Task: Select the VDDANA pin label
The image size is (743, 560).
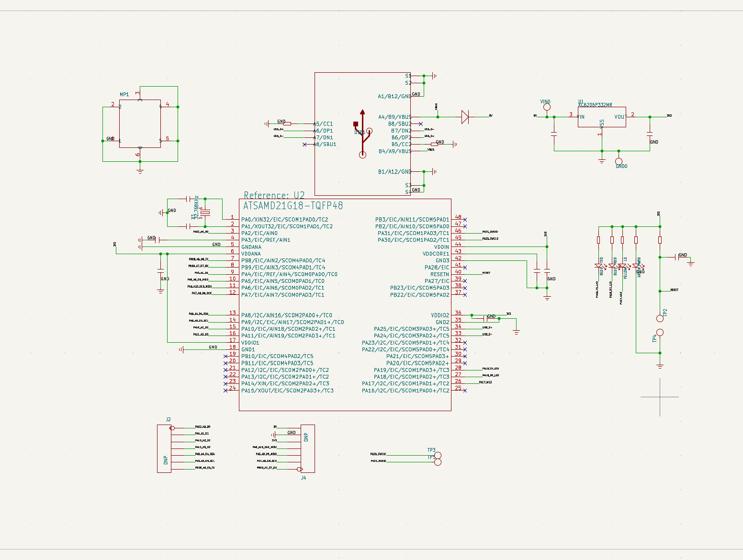Action: point(251,254)
